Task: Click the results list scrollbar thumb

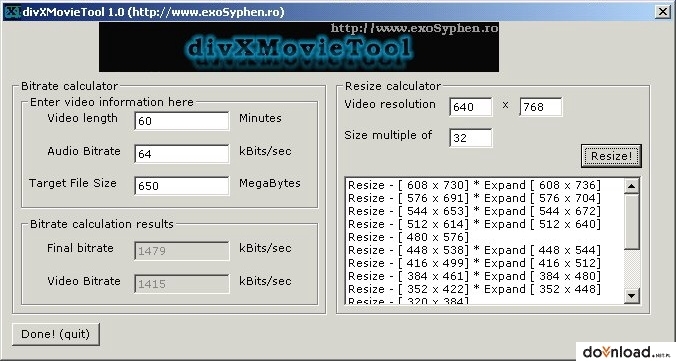Action: 632,222
